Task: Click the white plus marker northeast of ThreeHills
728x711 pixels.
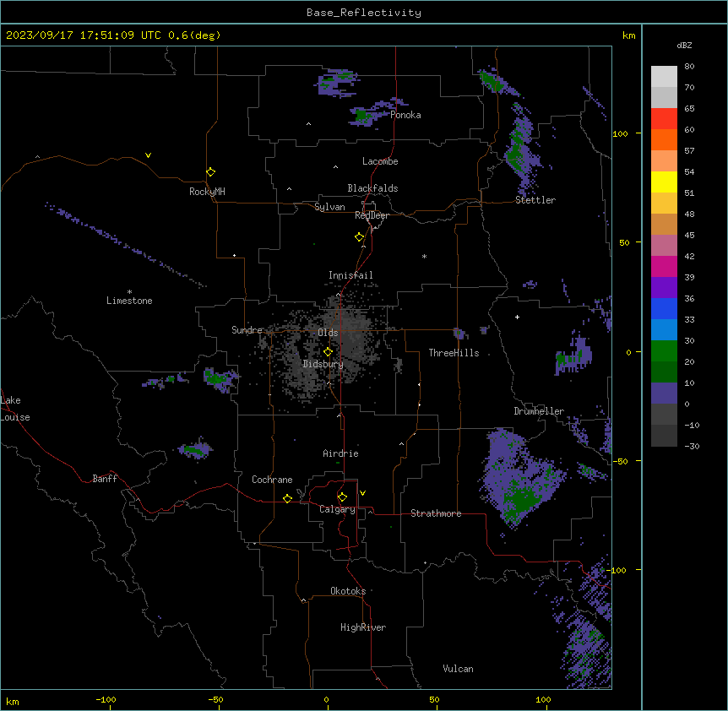Action: pyautogui.click(x=517, y=317)
